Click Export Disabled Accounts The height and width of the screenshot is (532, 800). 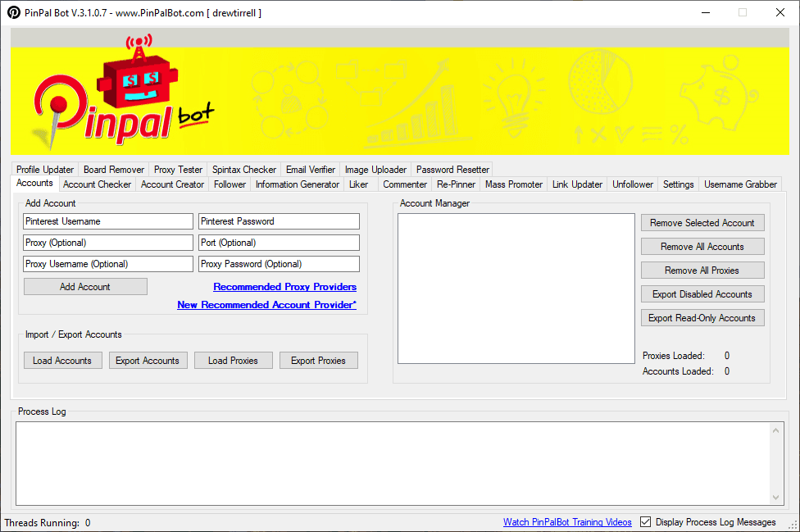pyautogui.click(x=702, y=293)
